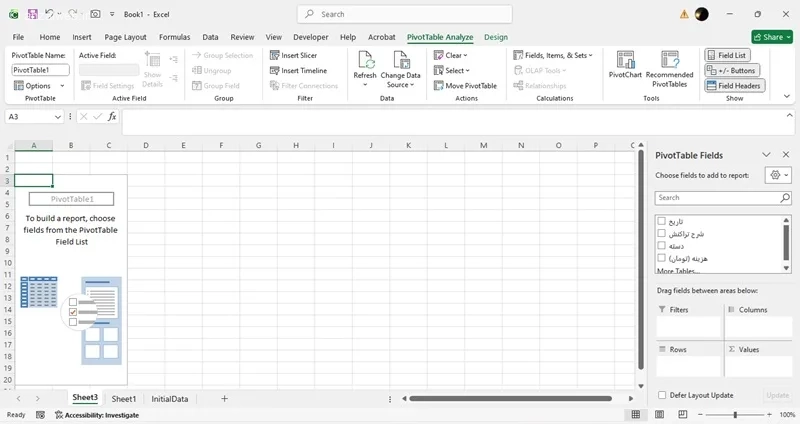Click the Save icon in title bar
800x424 pixels.
coord(33,14)
